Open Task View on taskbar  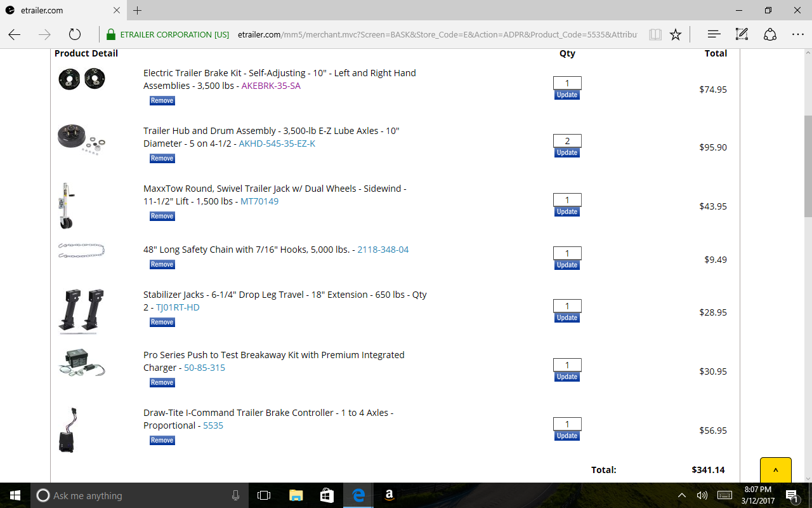264,495
